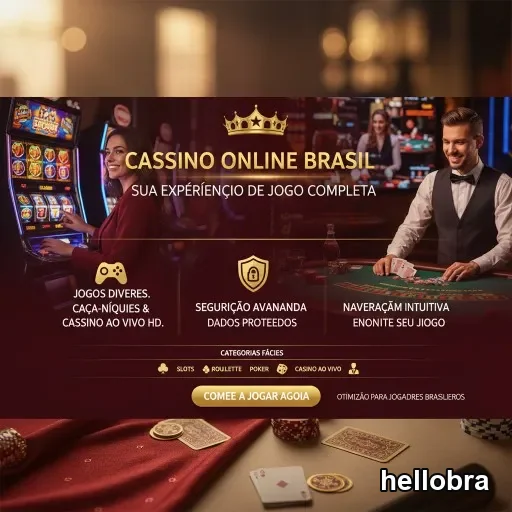Image resolution: width=512 pixels, height=512 pixels.
Task: Click the golden crown logo
Action: (x=256, y=120)
